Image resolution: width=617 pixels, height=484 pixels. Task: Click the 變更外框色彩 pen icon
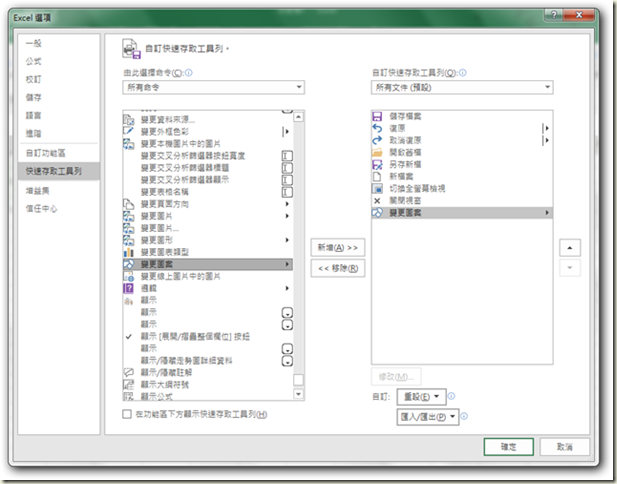pos(129,131)
